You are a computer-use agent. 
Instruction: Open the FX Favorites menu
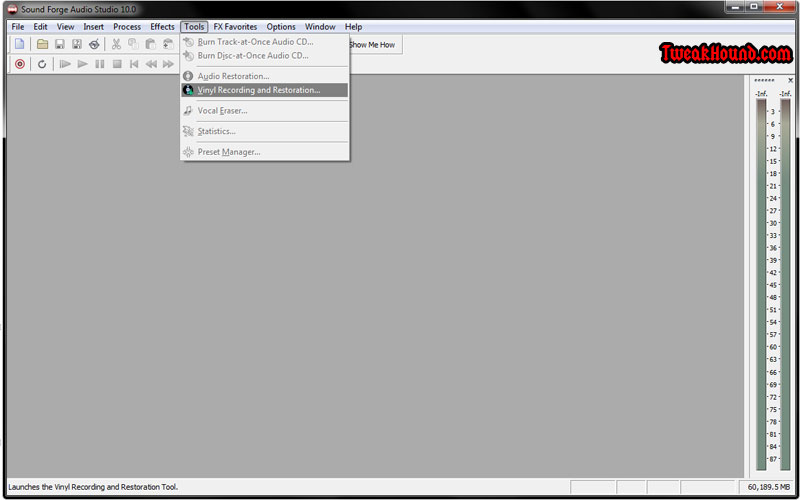[235, 27]
